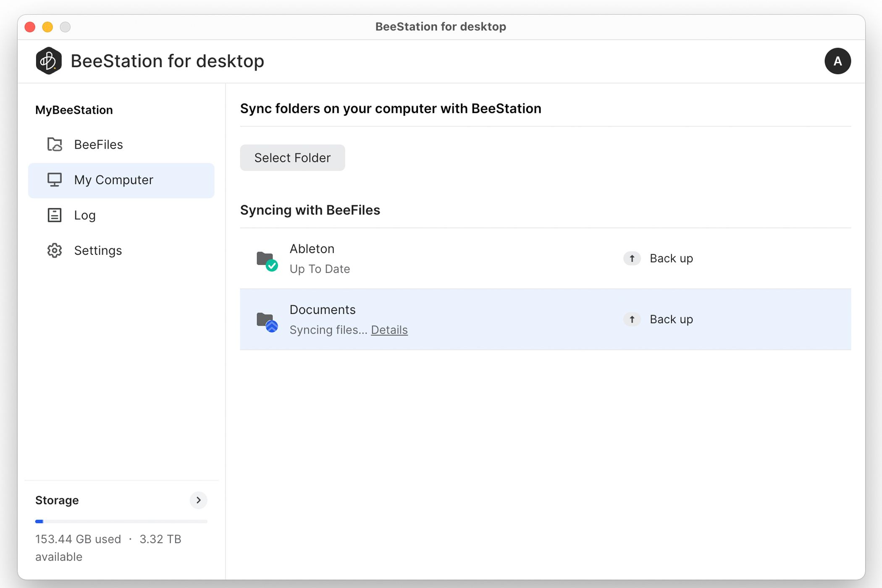Click the Documents folder icon with sync badge
Image resolution: width=882 pixels, height=588 pixels.
267,322
